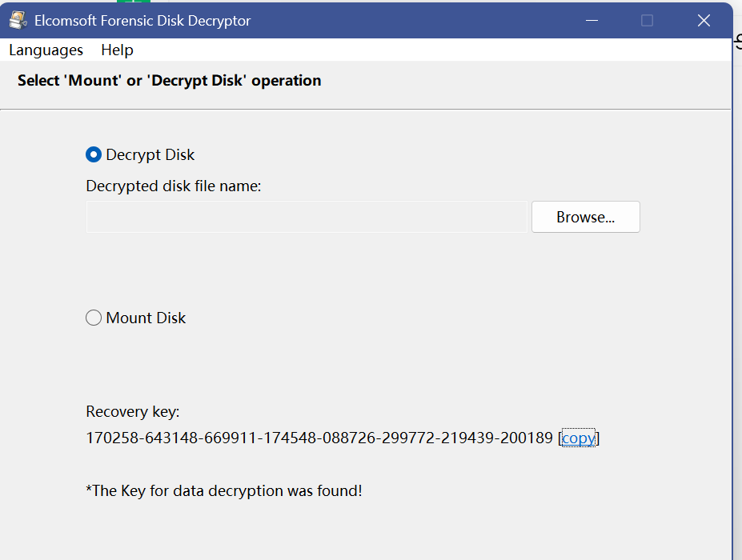742x560 pixels.
Task: Minimize the Forensic Disk Decryptor window
Action: [592, 20]
